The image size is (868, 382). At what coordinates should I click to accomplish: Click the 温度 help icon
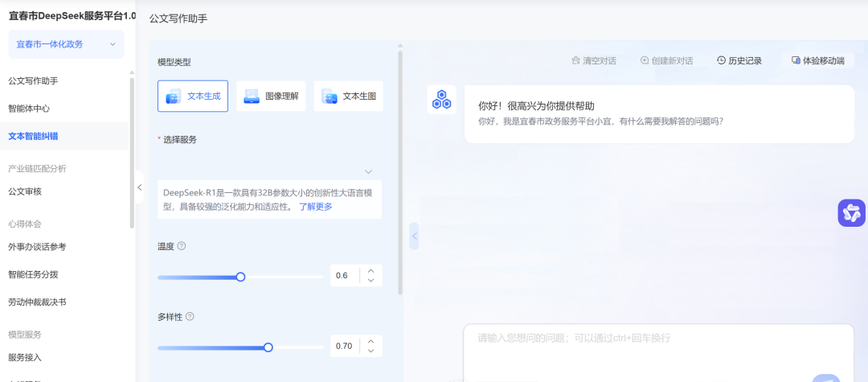[182, 246]
